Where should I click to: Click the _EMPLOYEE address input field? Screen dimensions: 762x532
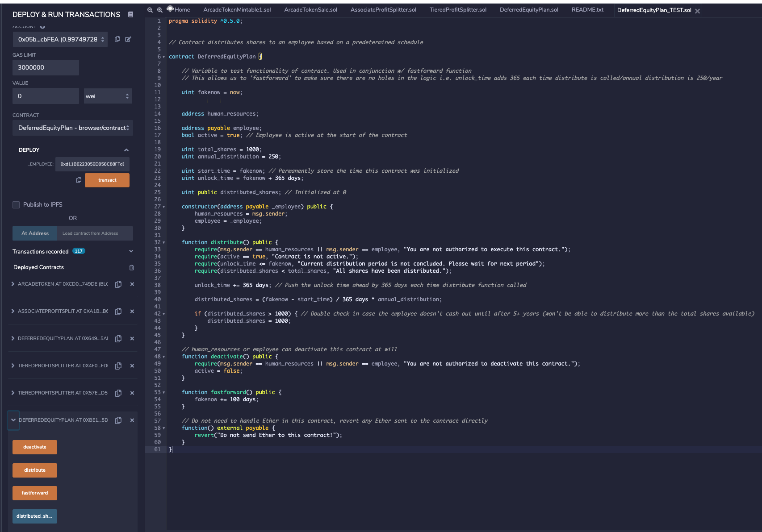[92, 164]
